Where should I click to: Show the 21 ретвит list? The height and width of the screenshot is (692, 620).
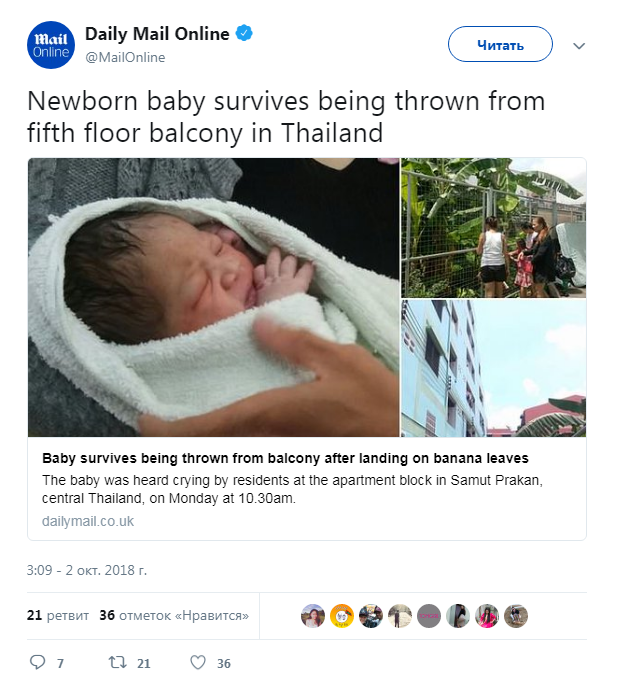[x=58, y=615]
